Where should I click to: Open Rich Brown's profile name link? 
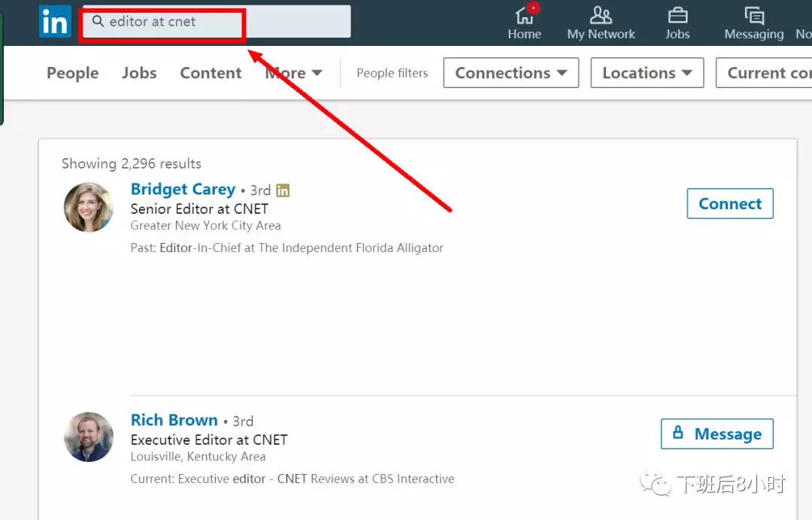pyautogui.click(x=174, y=420)
